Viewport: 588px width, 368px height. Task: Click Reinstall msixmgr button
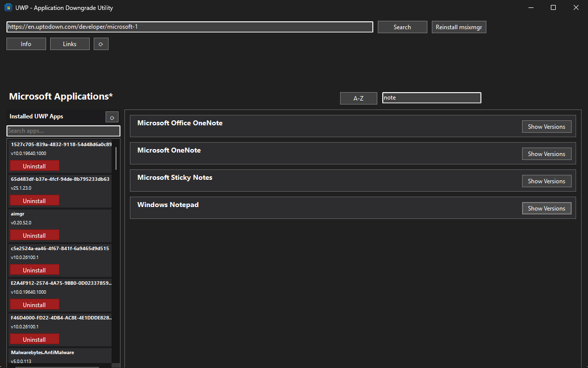[x=459, y=27]
